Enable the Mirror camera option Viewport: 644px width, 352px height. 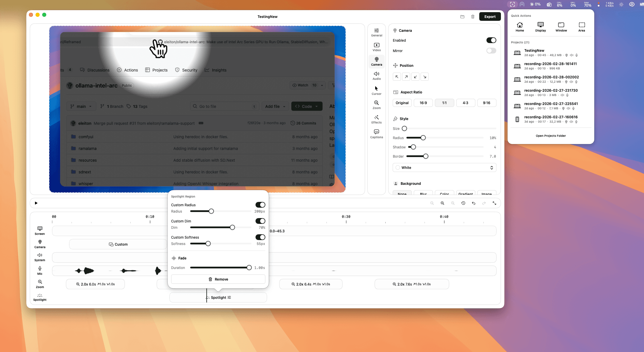coord(491,51)
